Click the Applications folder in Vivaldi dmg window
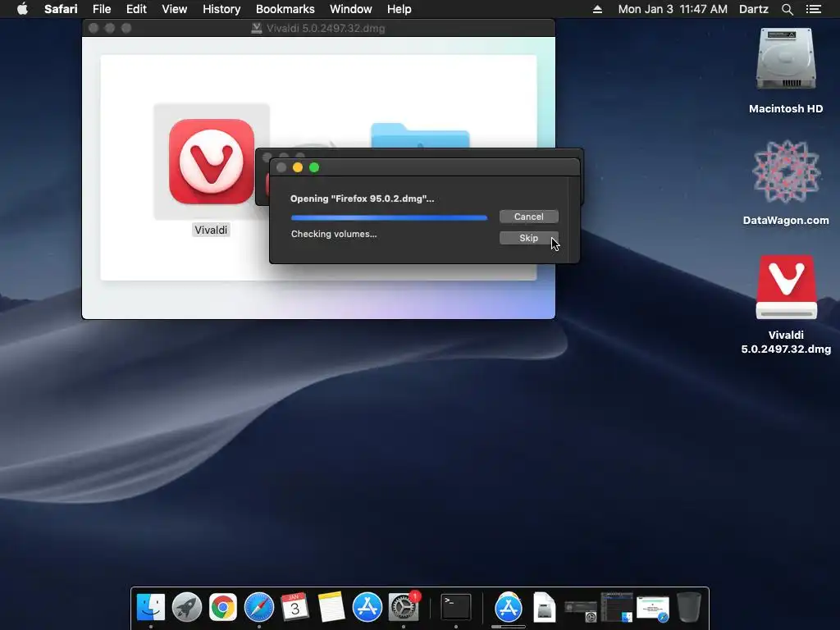The image size is (840, 630). pyautogui.click(x=420, y=135)
